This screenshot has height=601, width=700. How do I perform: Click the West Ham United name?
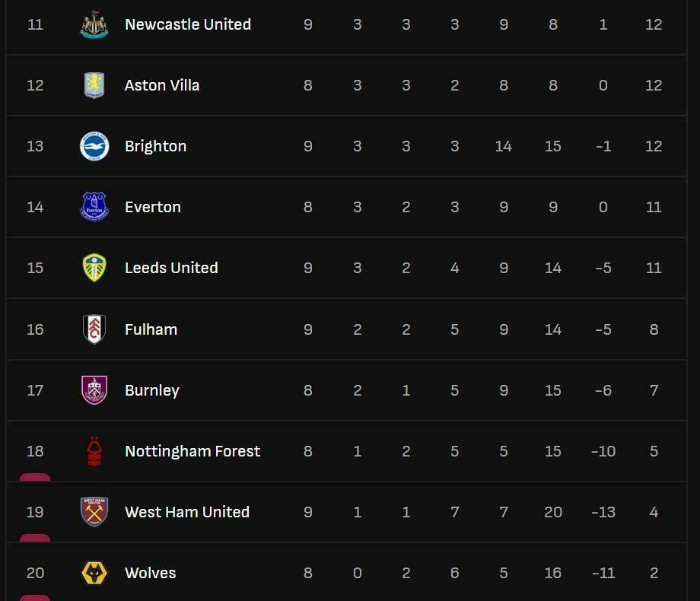(x=187, y=512)
